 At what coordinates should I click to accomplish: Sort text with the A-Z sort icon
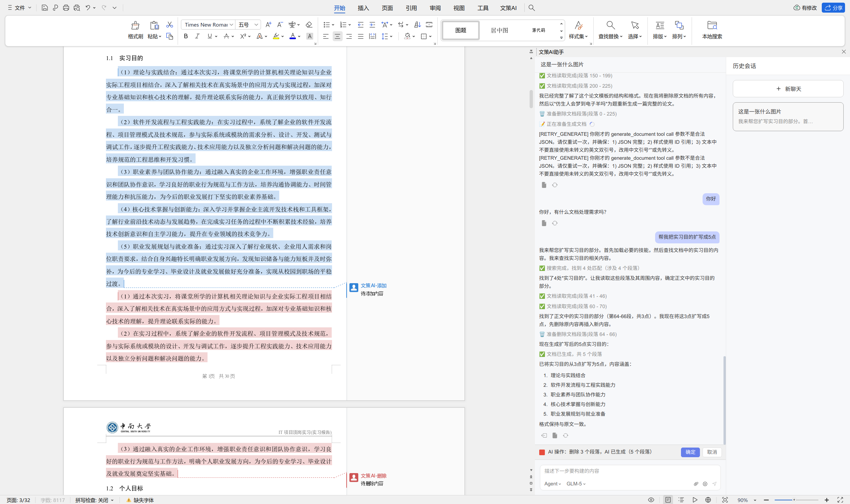pos(418,25)
